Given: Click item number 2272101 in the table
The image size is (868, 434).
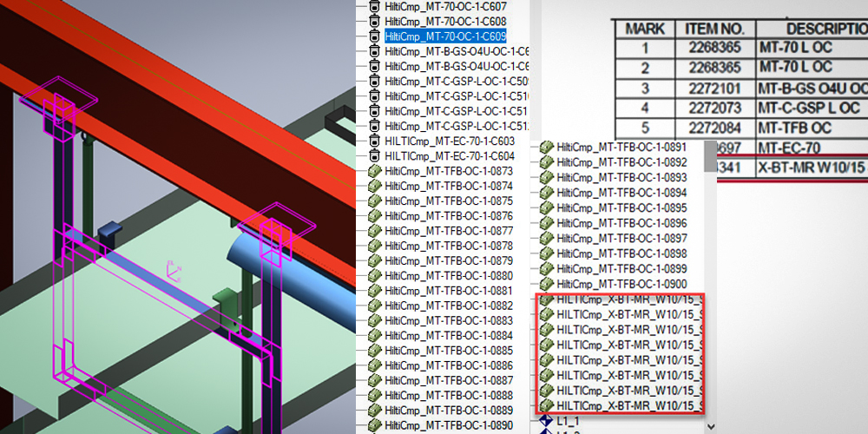Looking at the screenshot, I should pos(714,89).
